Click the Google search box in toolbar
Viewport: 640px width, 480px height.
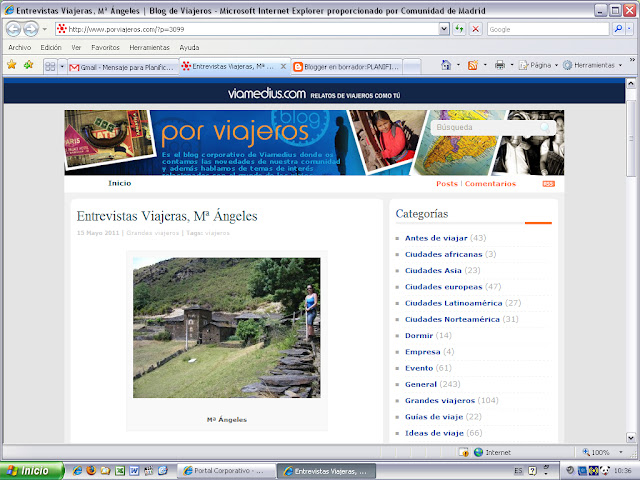pyautogui.click(x=548, y=29)
